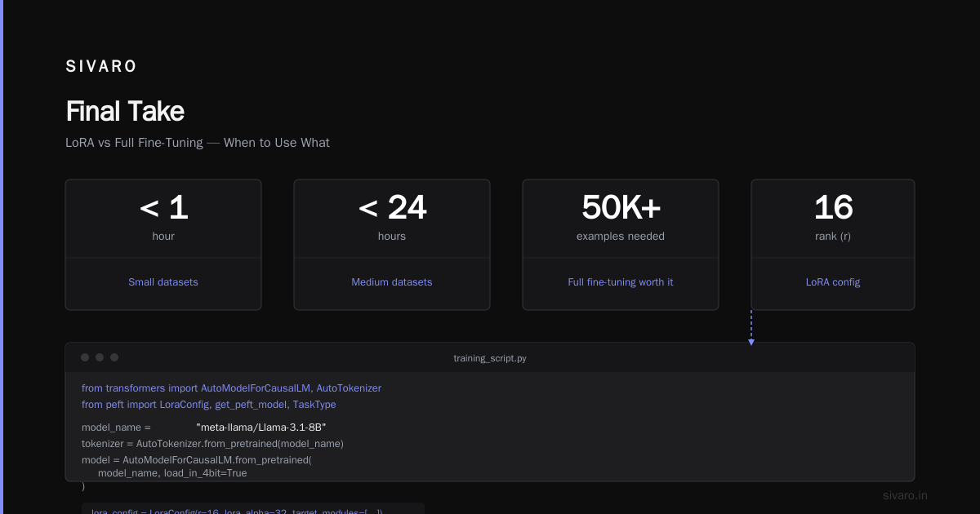Screen dimensions: 980x514
Task: Visit the sivaro.in link
Action: pyautogui.click(x=905, y=495)
